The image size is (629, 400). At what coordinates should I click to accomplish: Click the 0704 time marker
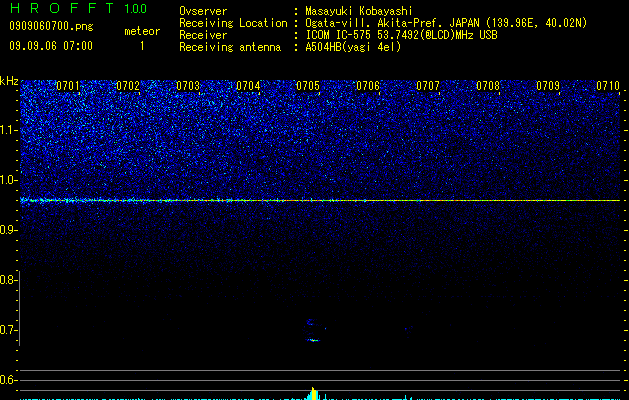point(248,86)
